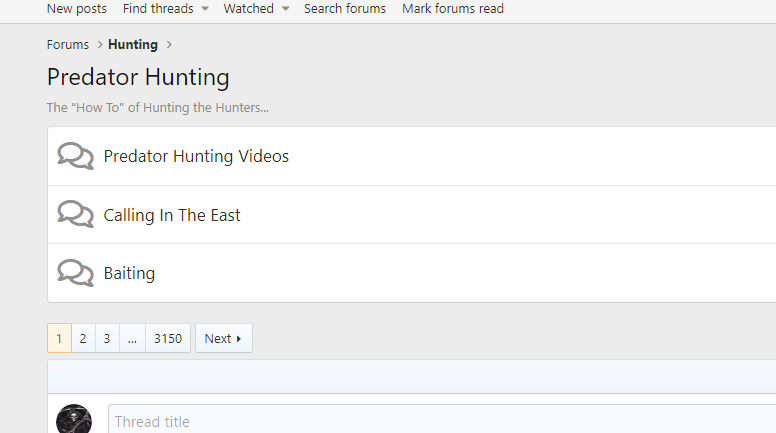The width and height of the screenshot is (776, 433).
Task: Click the Calling In The East forum icon
Action: click(x=75, y=215)
